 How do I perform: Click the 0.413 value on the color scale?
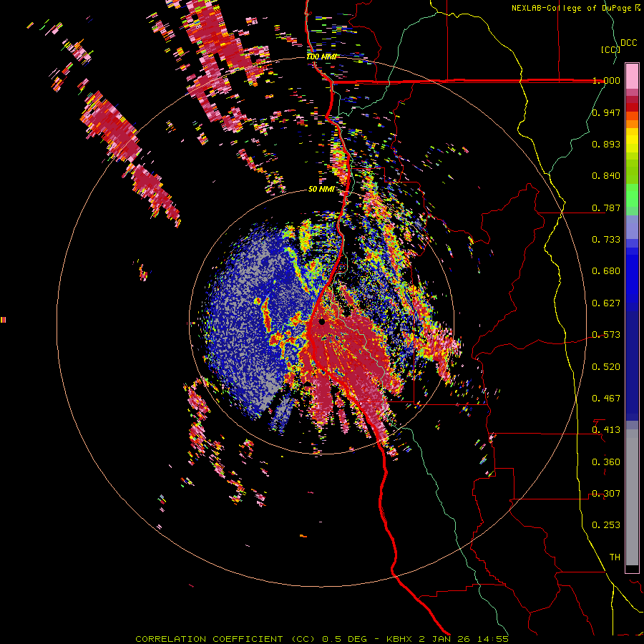606,429
